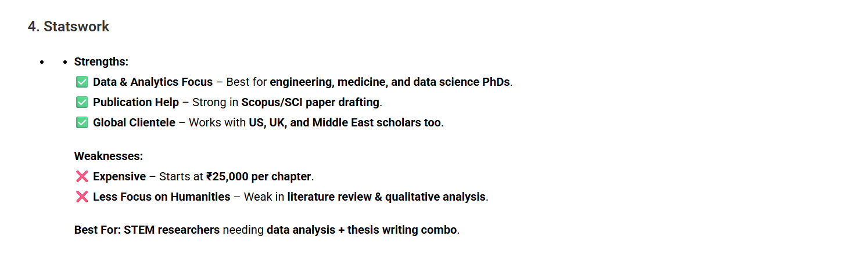Click the Best For: STEM researchers text

click(x=147, y=230)
